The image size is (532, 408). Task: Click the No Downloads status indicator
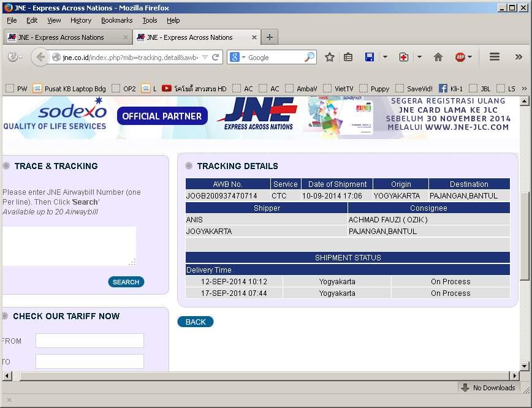[x=488, y=388]
